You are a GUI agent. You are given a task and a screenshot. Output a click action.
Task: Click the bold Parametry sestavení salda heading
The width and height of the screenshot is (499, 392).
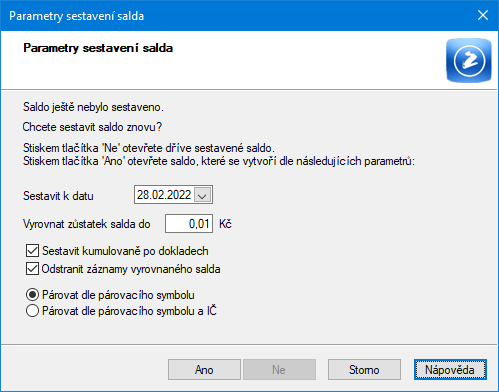(x=98, y=48)
